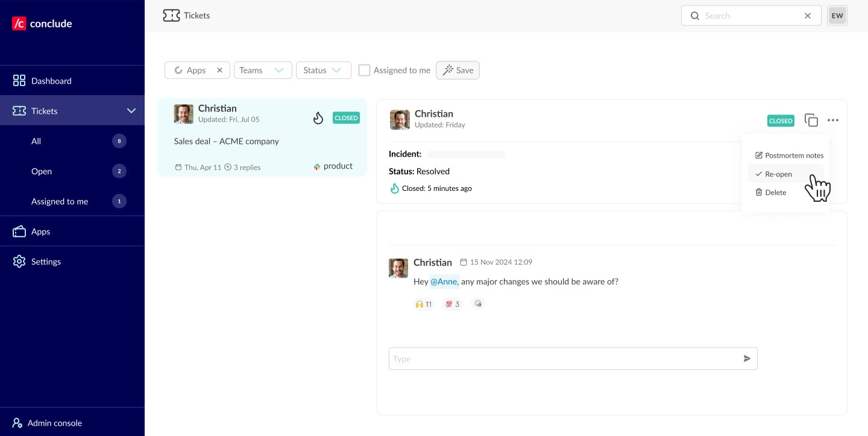Open the three-dots more options menu
The height and width of the screenshot is (436, 868).
coord(833,120)
